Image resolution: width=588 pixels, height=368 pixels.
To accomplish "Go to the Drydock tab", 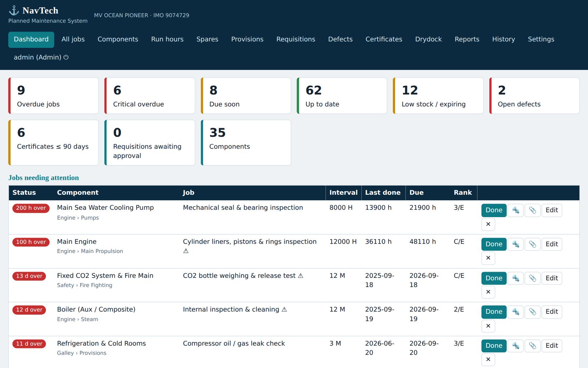I will click(x=429, y=39).
